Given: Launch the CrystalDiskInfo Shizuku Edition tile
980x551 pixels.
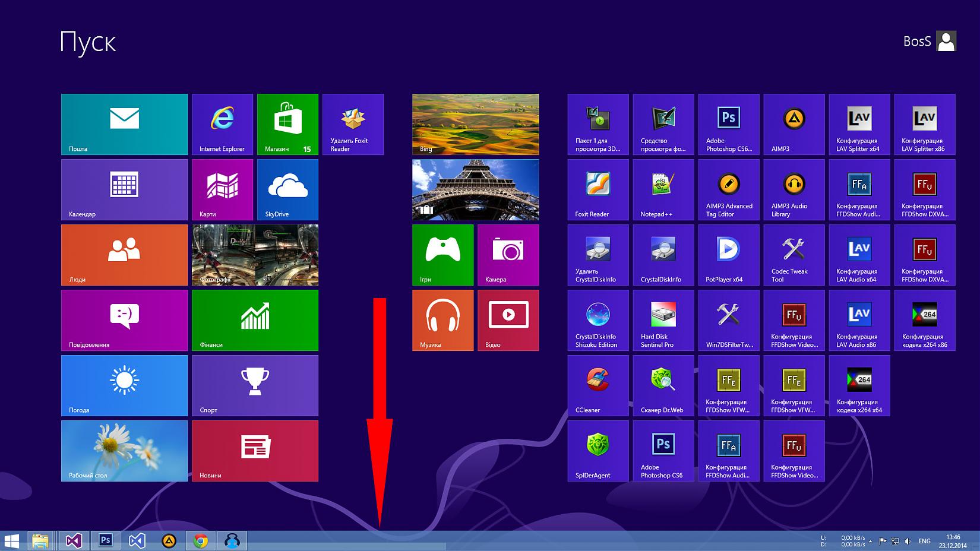Looking at the screenshot, I should click(x=598, y=320).
